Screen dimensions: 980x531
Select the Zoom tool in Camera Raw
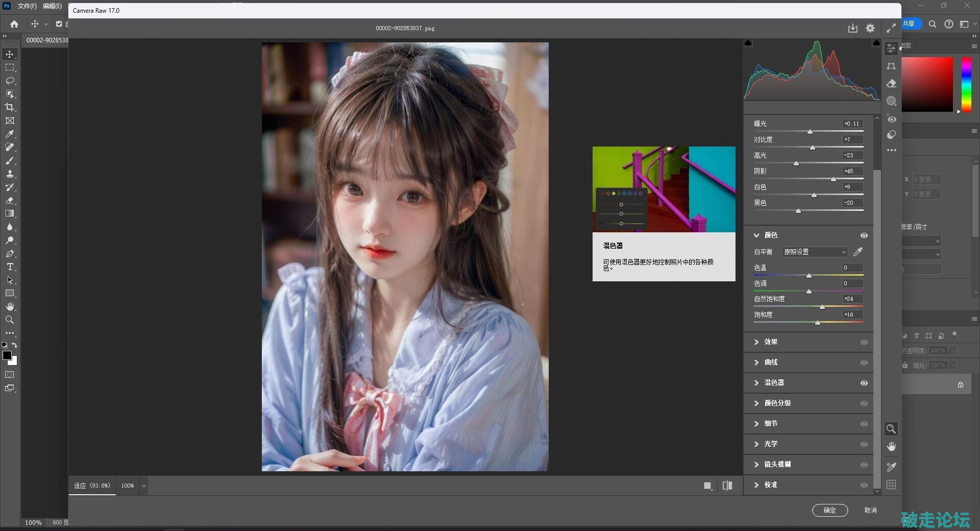coord(891,429)
